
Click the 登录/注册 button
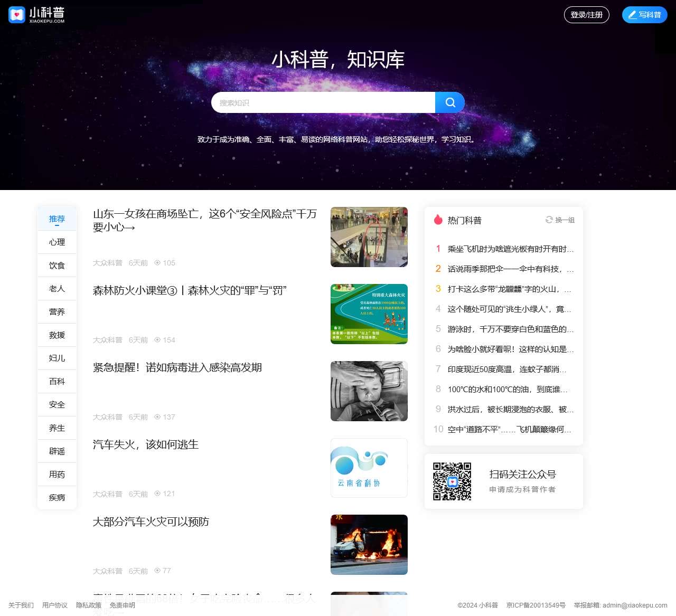586,15
